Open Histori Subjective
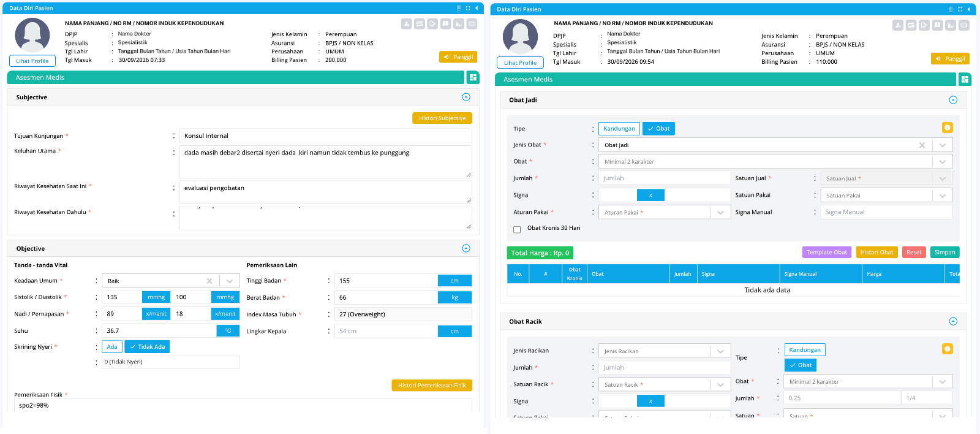The height and width of the screenshot is (434, 980). (x=442, y=118)
